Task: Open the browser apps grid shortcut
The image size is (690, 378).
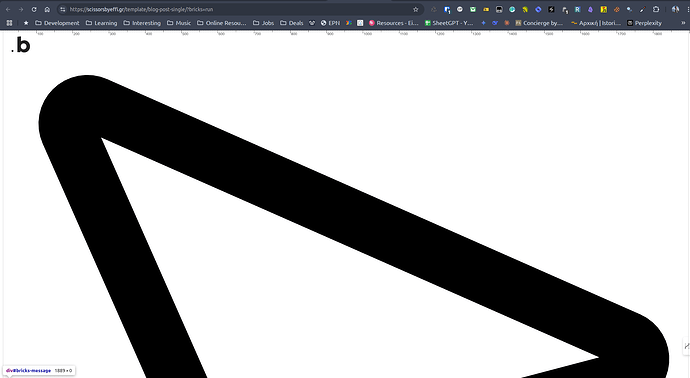Action: point(9,23)
